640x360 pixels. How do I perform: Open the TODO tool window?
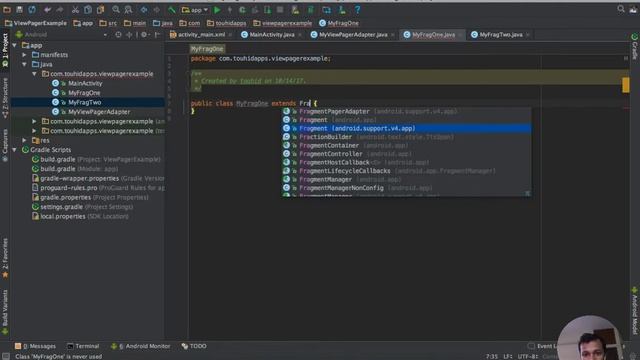[x=194, y=346]
